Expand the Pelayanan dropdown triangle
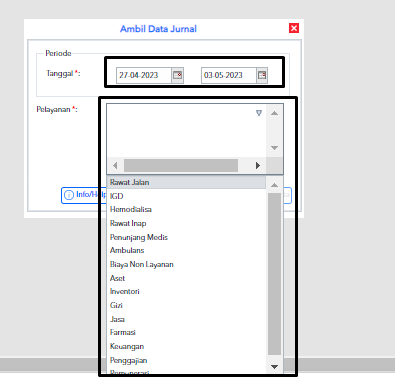 (259, 113)
